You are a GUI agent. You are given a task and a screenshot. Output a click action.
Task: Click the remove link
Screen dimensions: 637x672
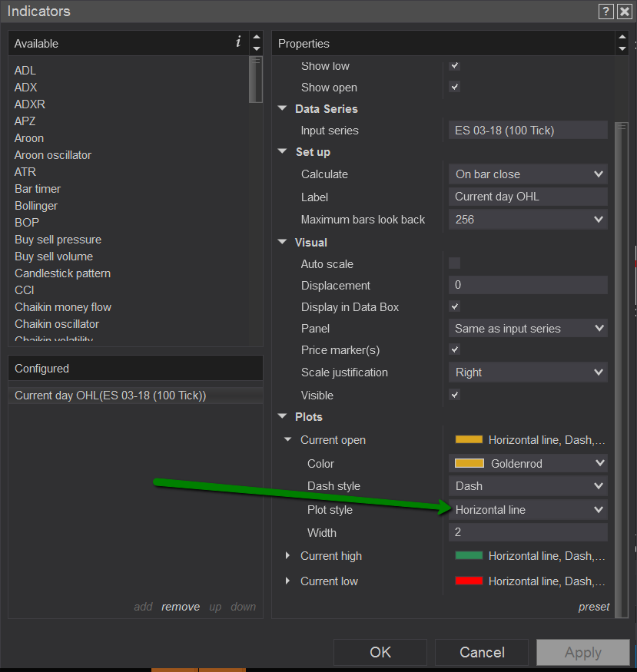[x=181, y=607]
